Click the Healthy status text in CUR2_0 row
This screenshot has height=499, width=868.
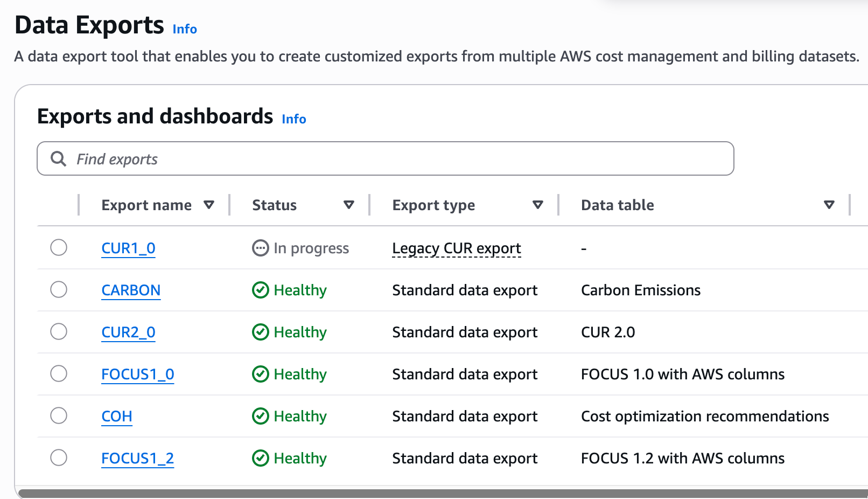coord(300,332)
